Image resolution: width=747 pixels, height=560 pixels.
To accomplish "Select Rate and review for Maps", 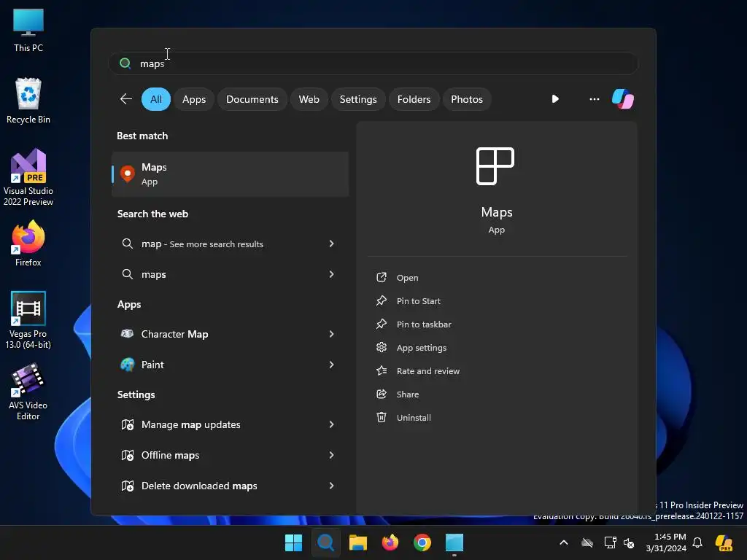I will tap(427, 371).
